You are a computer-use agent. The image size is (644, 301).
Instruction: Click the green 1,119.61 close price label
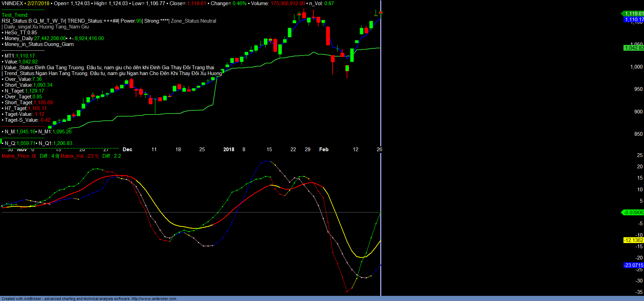(633, 14)
